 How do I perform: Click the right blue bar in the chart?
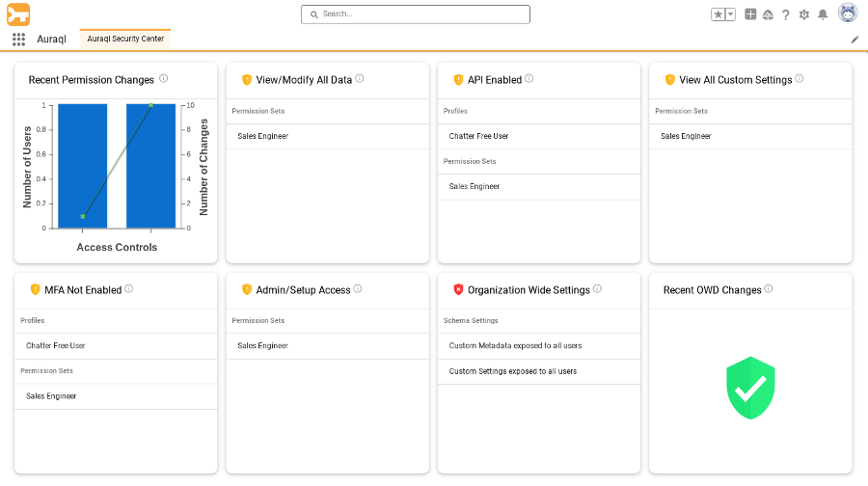coord(150,166)
